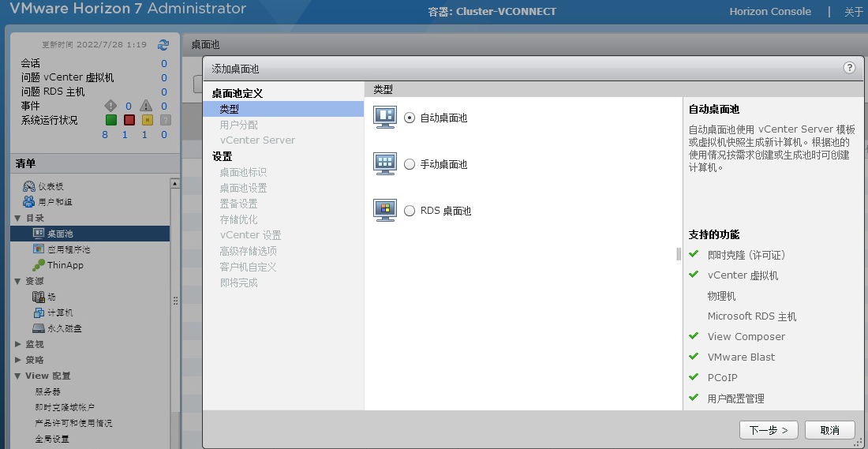The height and width of the screenshot is (449, 868).
Task: Click the ThinApp green icon
Action: (38, 265)
